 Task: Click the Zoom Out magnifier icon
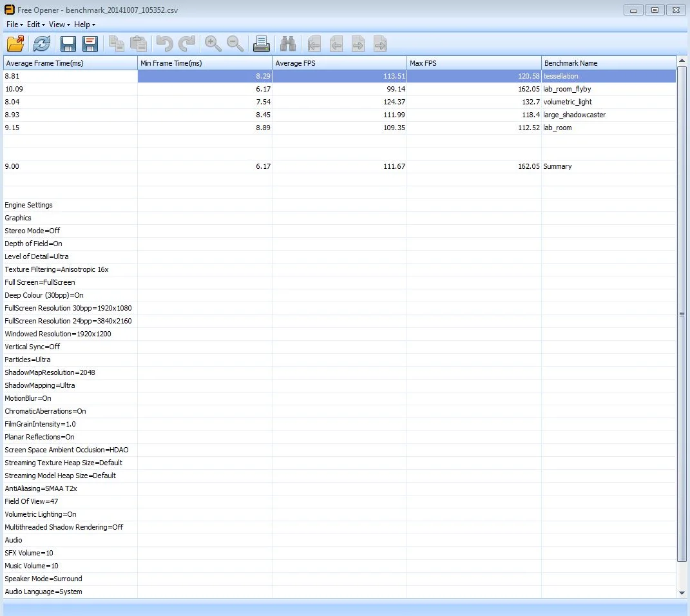[x=235, y=44]
